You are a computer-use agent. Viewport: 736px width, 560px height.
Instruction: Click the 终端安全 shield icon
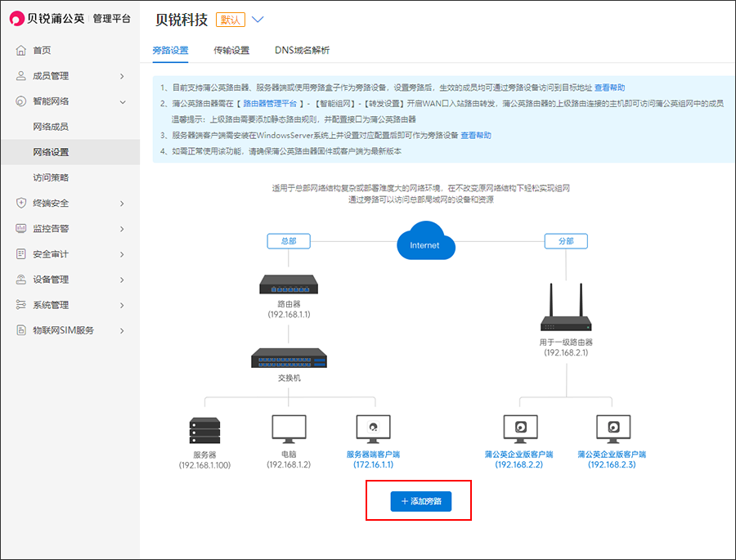(x=20, y=203)
